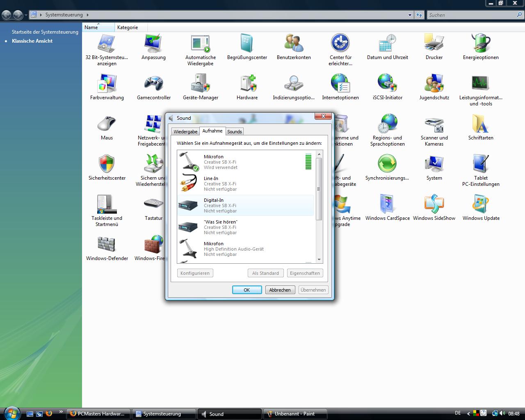This screenshot has height=420, width=525.
Task: Open Center für erleichterte Bedienung icon
Action: [340, 43]
